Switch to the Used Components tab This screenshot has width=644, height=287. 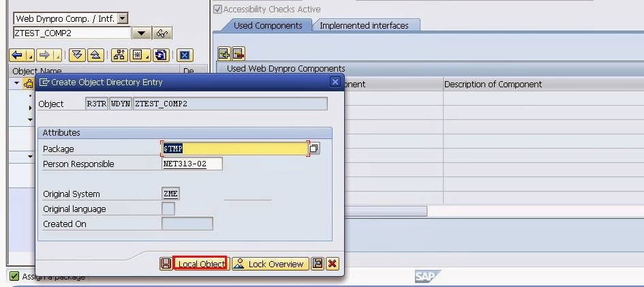click(x=268, y=25)
